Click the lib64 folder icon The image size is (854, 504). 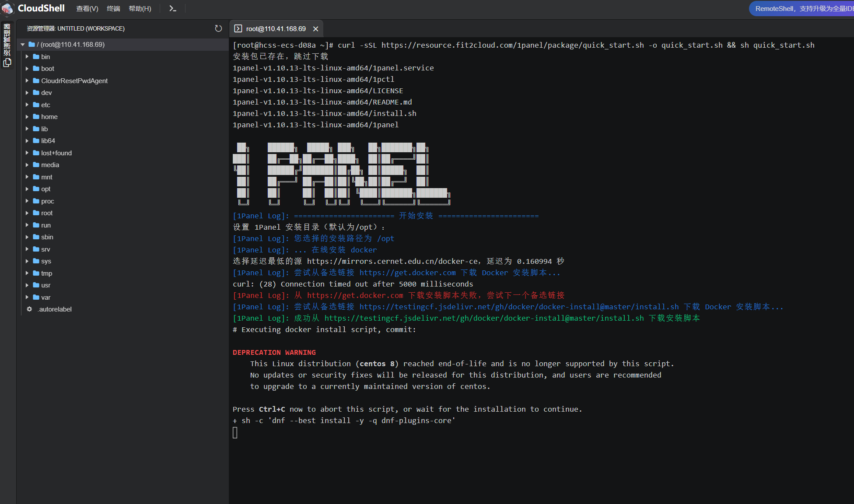coord(36,141)
